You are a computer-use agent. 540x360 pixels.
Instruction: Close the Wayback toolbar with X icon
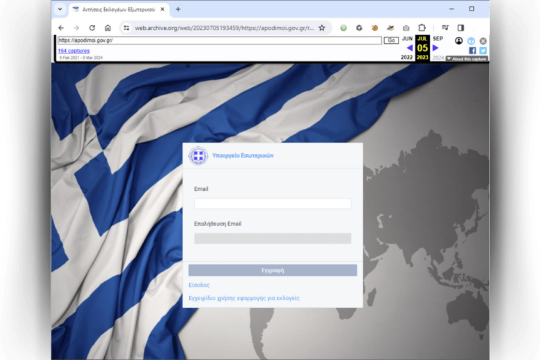pos(483,41)
